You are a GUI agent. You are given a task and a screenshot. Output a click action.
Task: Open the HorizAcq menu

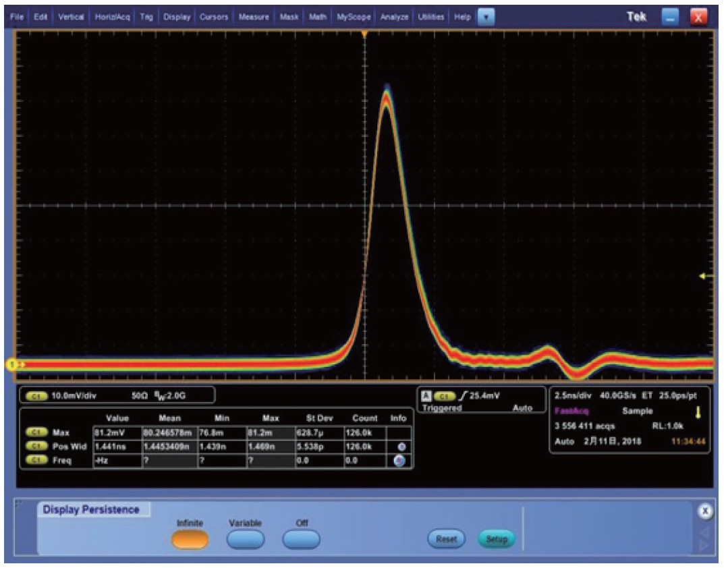pyautogui.click(x=111, y=18)
